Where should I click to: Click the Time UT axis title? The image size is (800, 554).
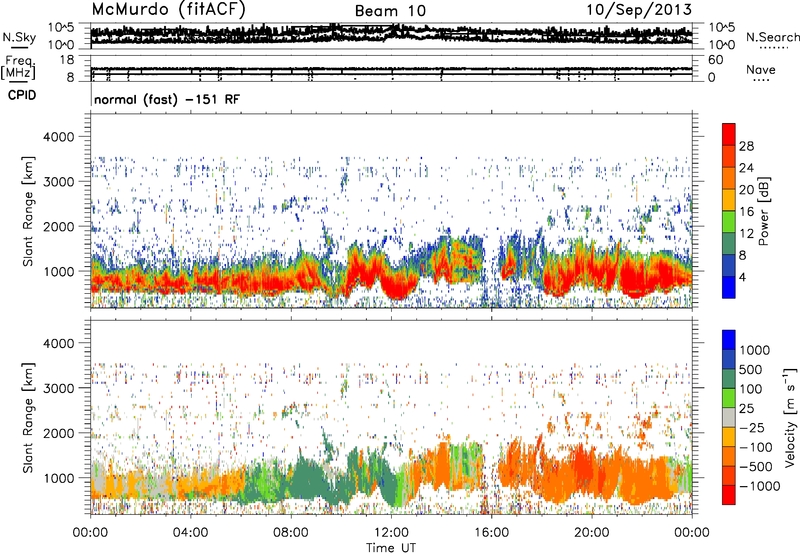tap(391, 548)
